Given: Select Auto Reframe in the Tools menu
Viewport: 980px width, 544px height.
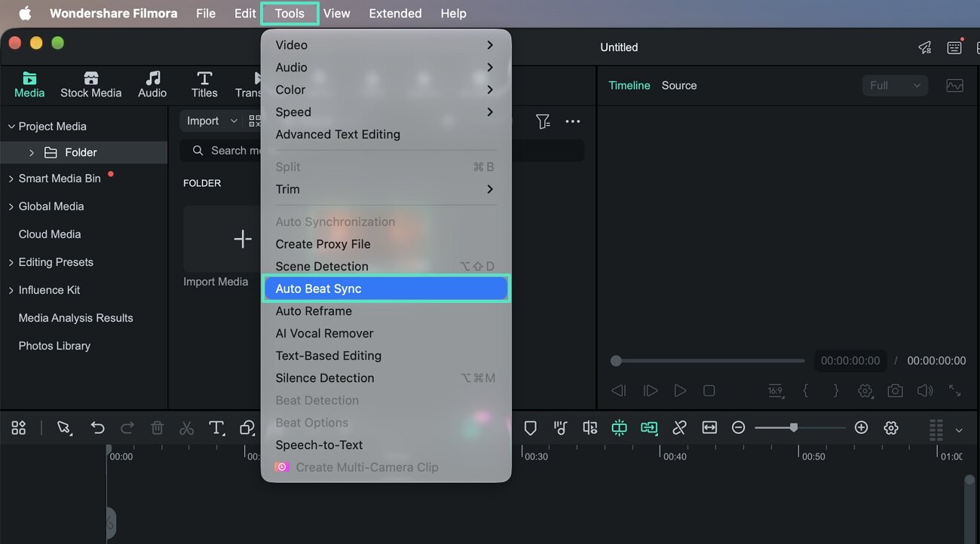Looking at the screenshot, I should point(386,311).
